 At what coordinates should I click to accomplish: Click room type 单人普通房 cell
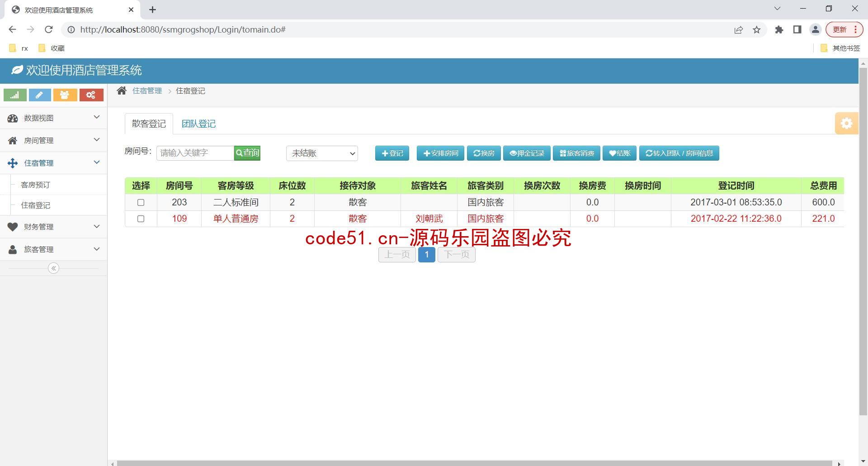(x=236, y=219)
